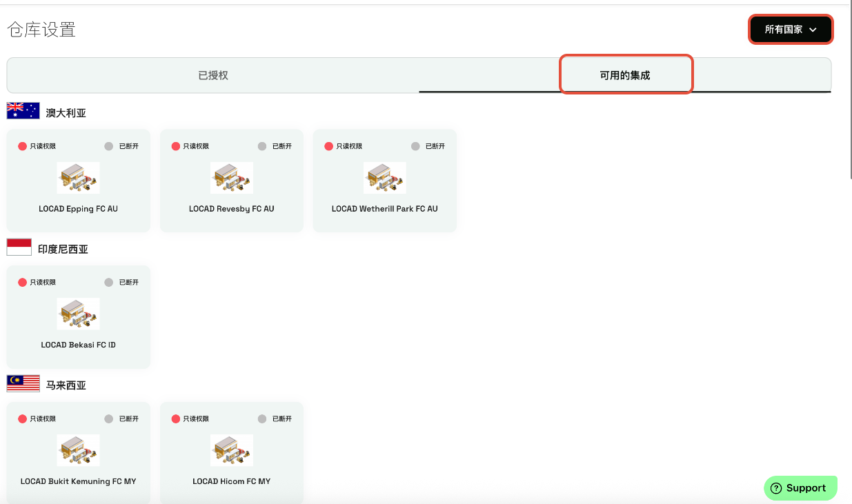Screen dimensions: 852x504
Task: Select the LOCAD Hicom FC MY name
Action: pos(232,481)
